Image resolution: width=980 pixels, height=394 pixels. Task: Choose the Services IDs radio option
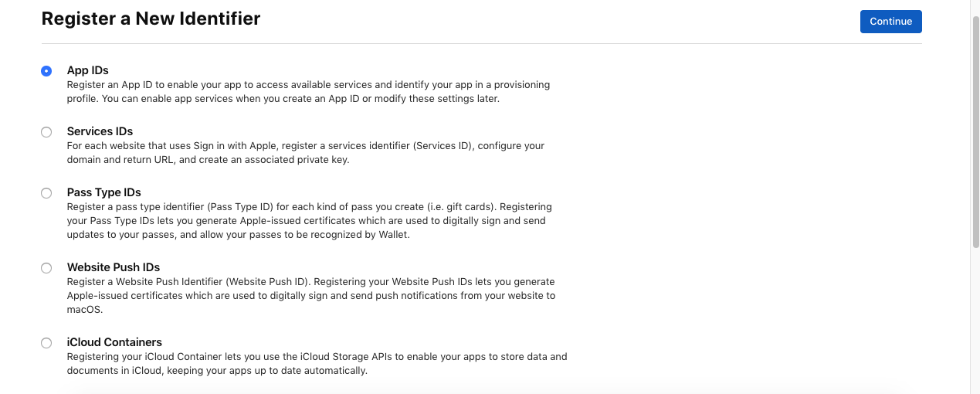[x=46, y=132]
